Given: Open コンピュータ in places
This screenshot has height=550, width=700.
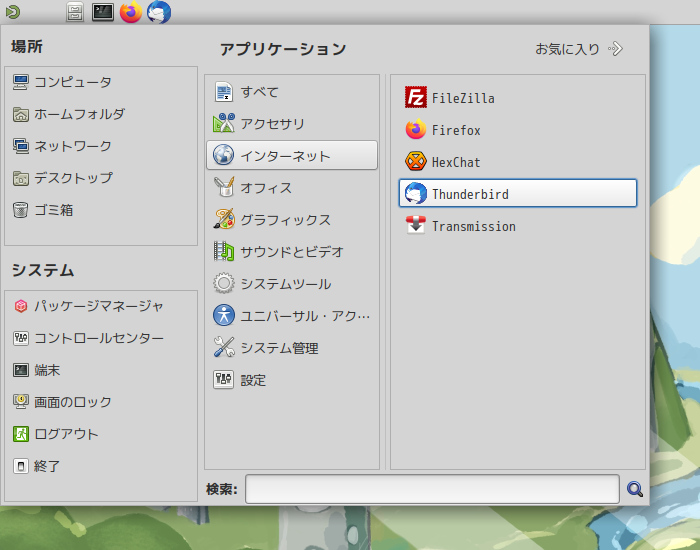Looking at the screenshot, I should [101, 82].
